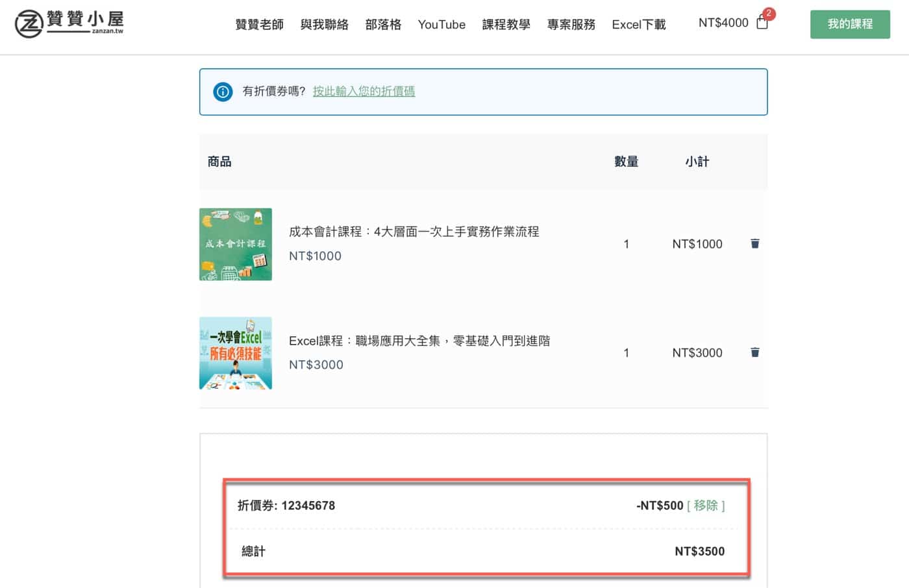Click the green 我的課程 button
The image size is (909, 588).
849,24
